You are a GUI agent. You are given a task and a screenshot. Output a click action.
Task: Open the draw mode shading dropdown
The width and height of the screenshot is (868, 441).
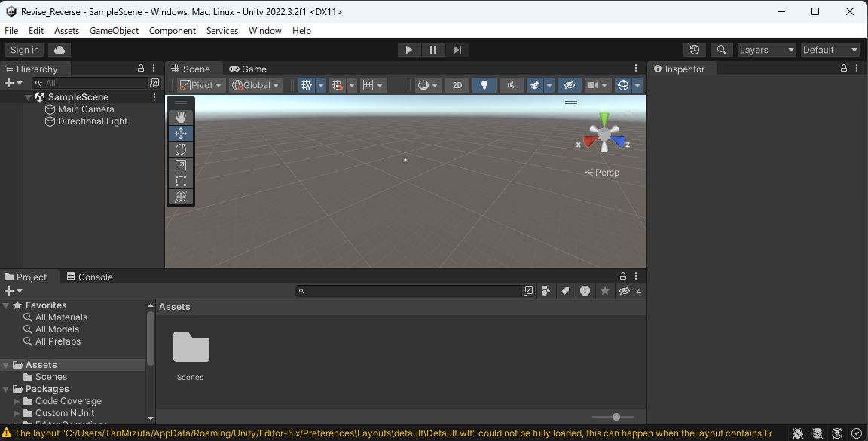pyautogui.click(x=428, y=85)
